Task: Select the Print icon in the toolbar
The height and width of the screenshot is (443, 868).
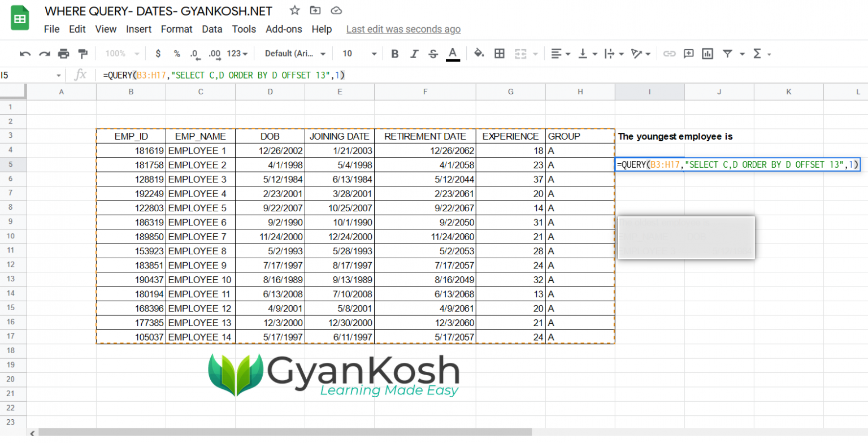Action: coord(63,53)
